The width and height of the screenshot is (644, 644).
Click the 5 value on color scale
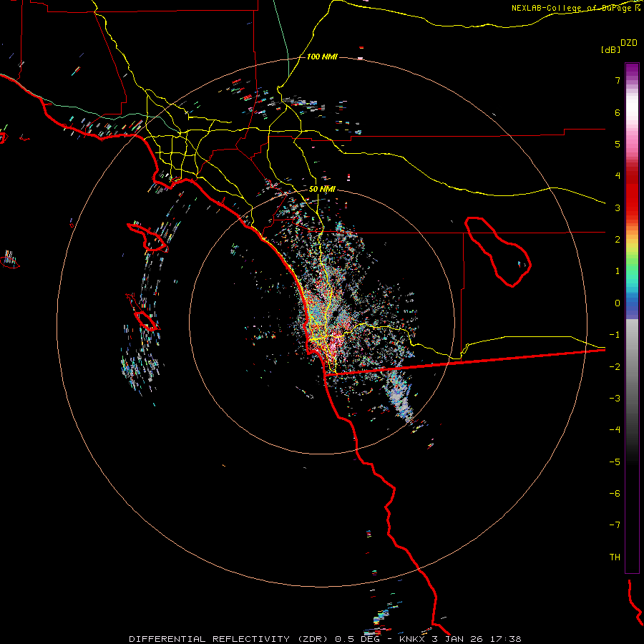coord(618,144)
